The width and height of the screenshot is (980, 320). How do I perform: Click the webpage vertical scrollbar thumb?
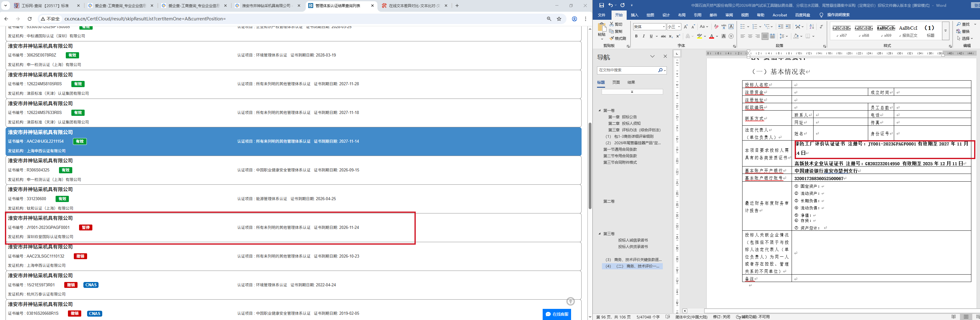pos(590,166)
